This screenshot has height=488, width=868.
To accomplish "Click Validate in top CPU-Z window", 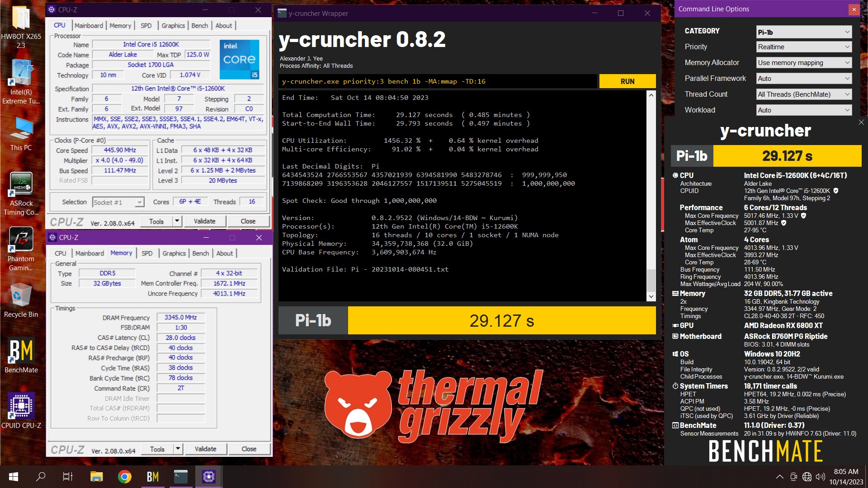I will pyautogui.click(x=204, y=221).
